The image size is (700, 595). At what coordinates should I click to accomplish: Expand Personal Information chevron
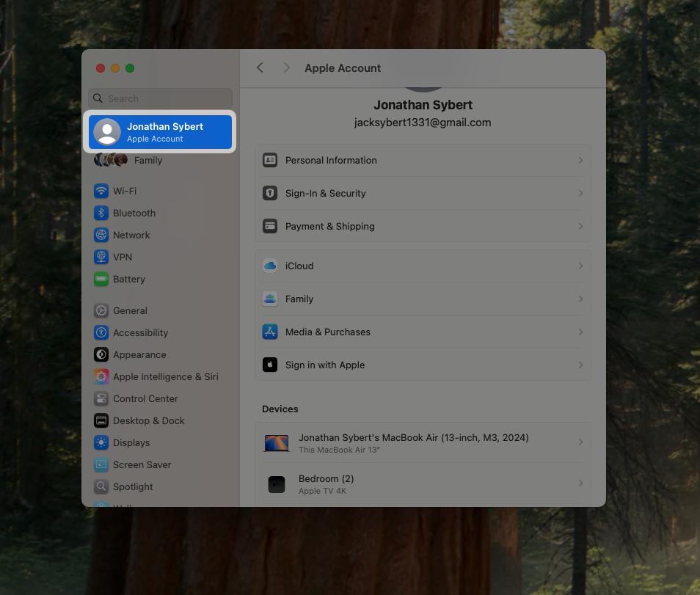pyautogui.click(x=580, y=160)
